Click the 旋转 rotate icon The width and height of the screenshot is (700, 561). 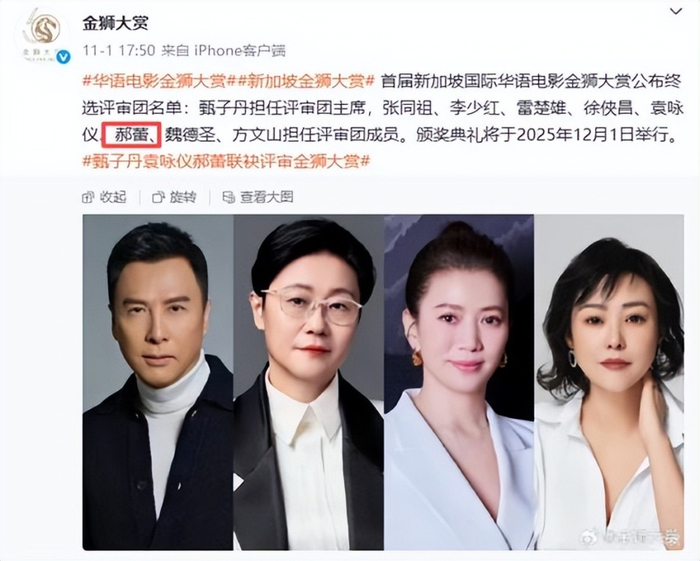click(x=158, y=197)
